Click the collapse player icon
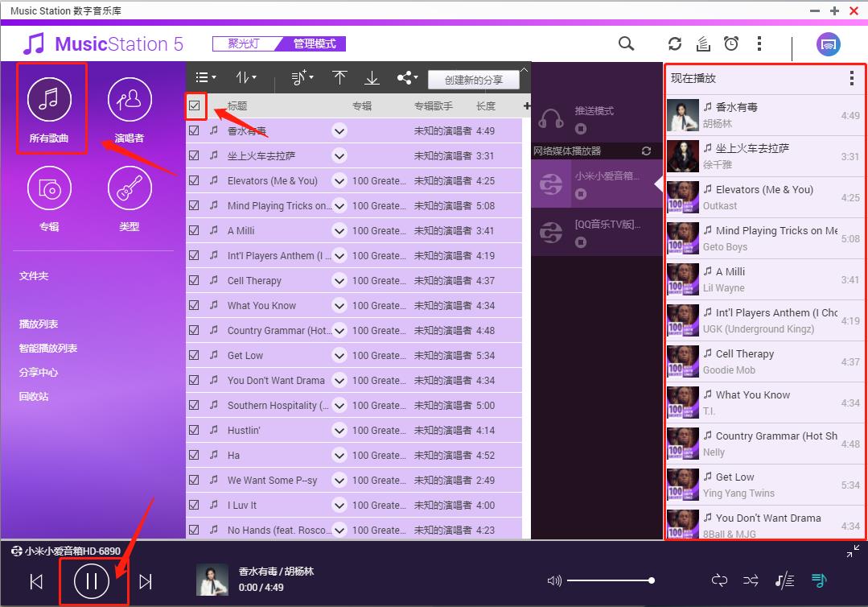868x607 pixels. [853, 551]
